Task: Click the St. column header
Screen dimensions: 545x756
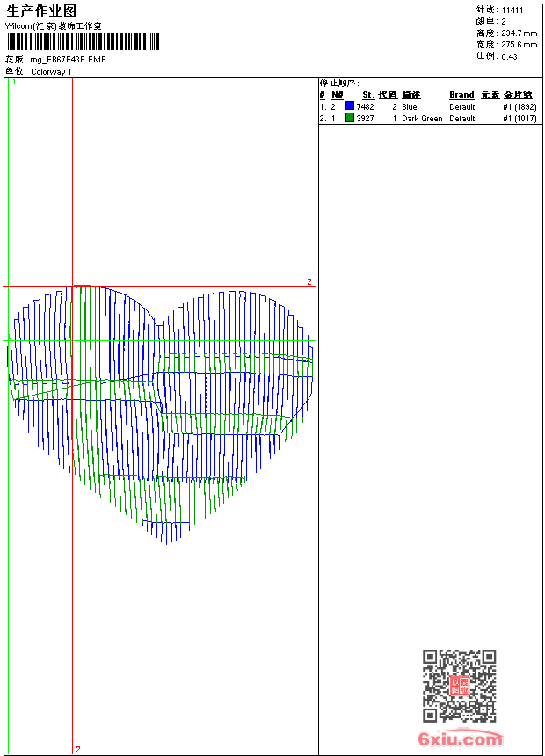Action: (x=368, y=95)
